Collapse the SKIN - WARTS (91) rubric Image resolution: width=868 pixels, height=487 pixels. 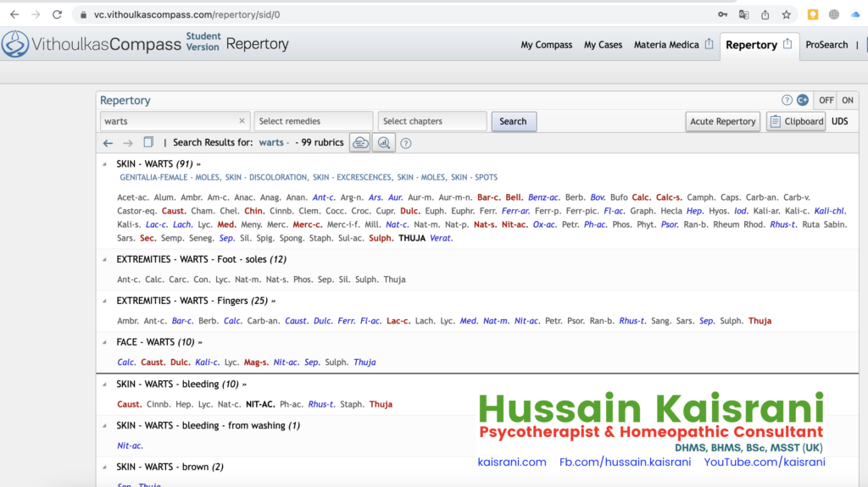coord(104,163)
